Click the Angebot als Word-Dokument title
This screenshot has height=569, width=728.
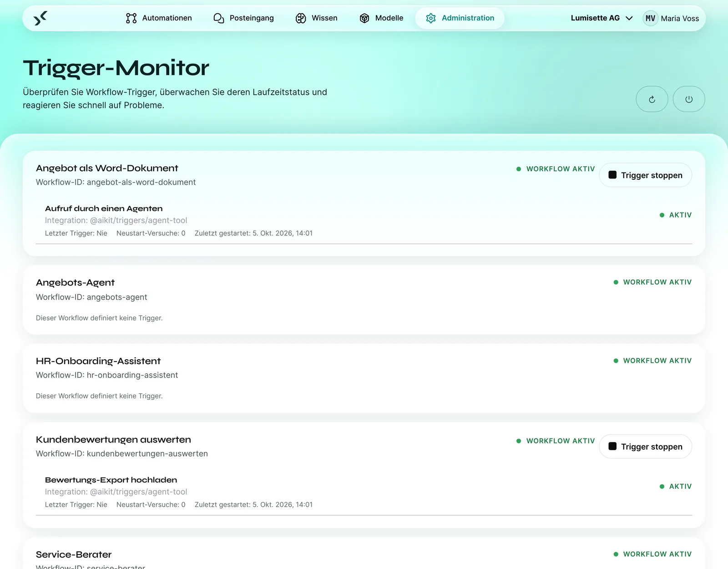point(107,168)
